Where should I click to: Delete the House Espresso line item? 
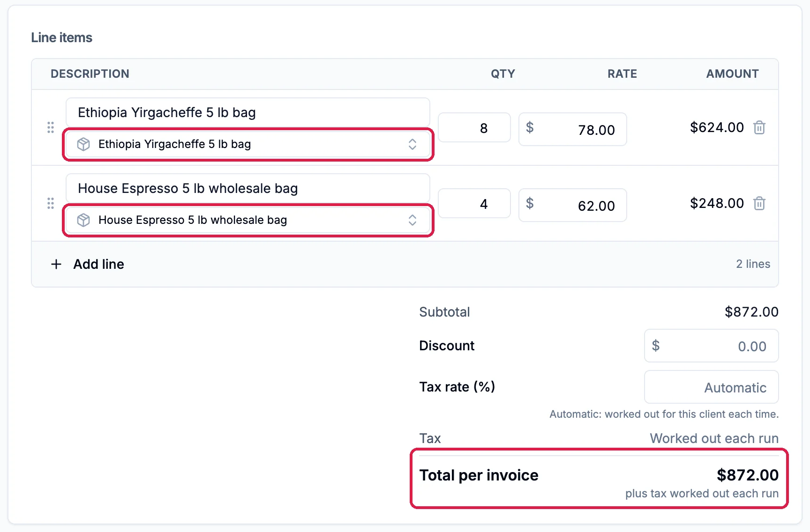759,203
